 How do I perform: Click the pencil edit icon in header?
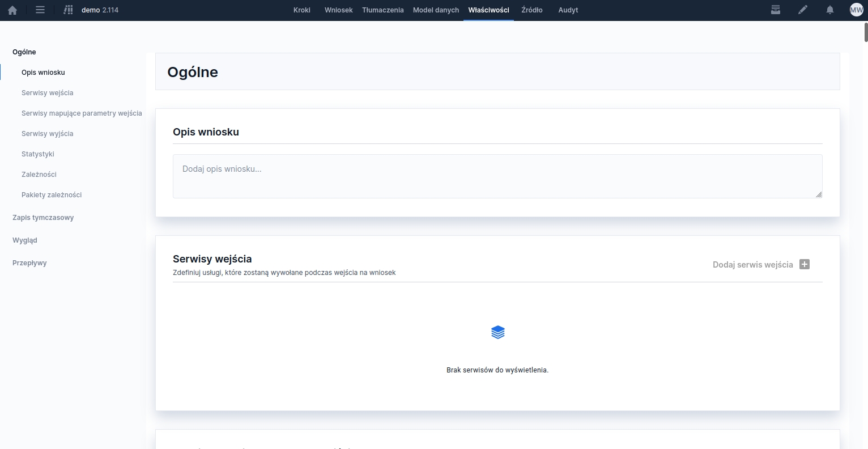803,10
